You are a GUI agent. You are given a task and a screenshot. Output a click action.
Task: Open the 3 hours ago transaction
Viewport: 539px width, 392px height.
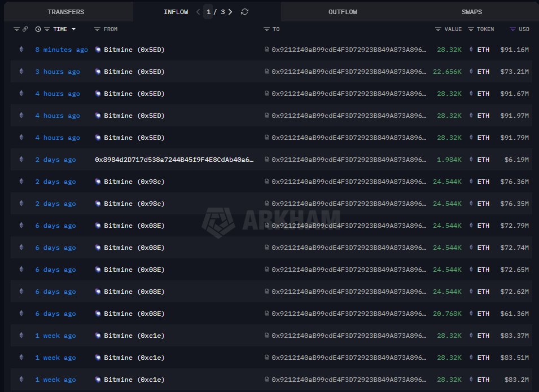(58, 72)
